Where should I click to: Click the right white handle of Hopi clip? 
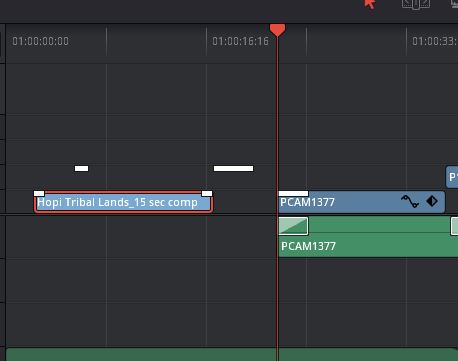coord(207,193)
